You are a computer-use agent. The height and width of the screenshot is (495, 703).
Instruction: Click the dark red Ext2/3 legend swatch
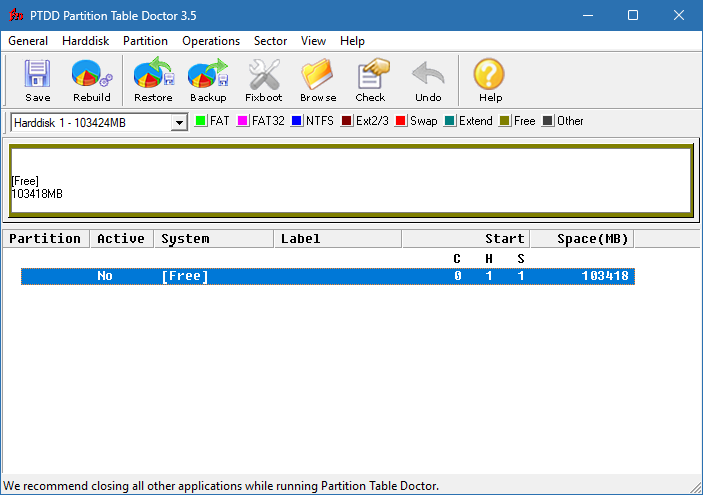(x=347, y=121)
